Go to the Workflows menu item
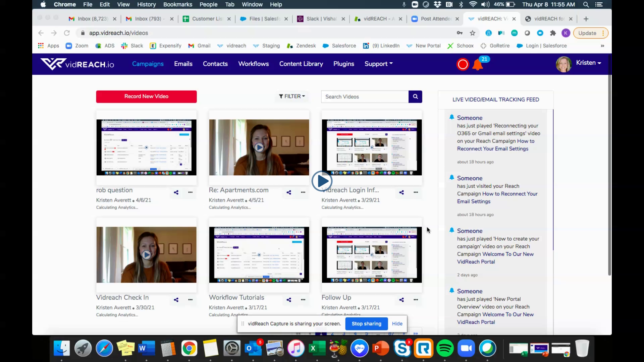This screenshot has width=644, height=362. pos(253,64)
